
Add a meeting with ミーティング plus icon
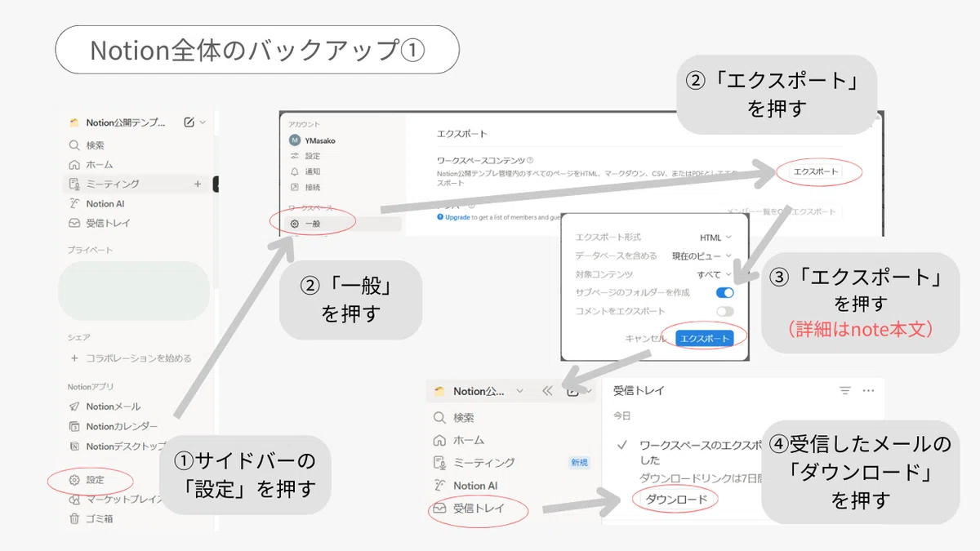coord(198,184)
